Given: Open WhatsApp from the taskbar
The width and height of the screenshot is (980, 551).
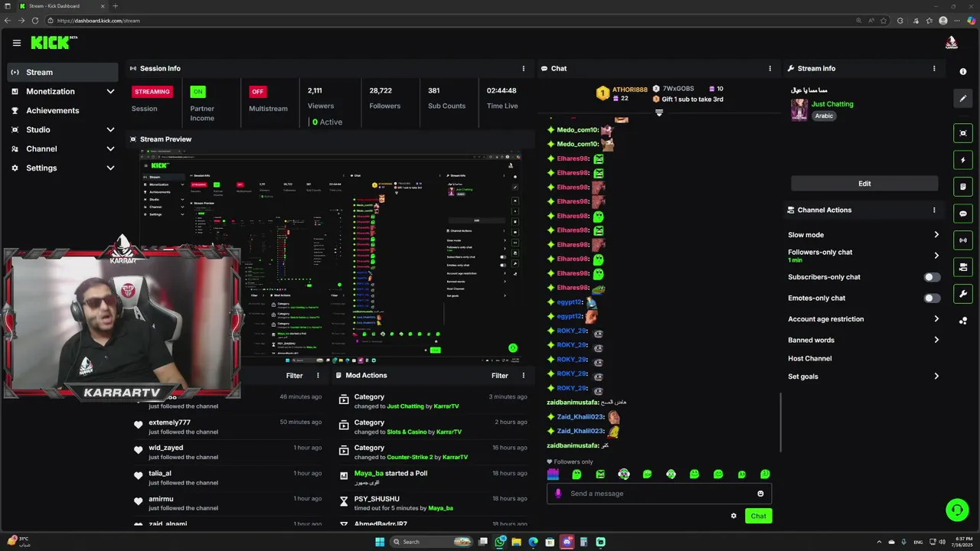Looking at the screenshot, I should click(500, 542).
